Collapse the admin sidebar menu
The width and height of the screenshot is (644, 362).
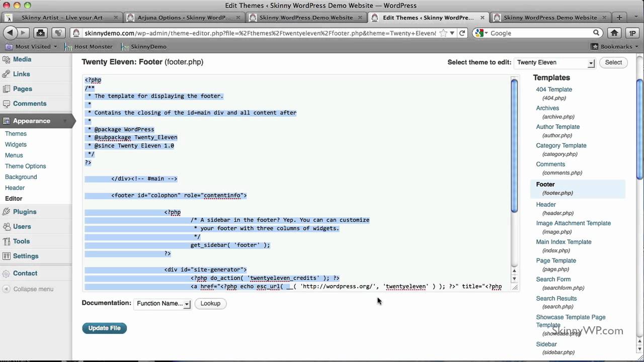tap(28, 289)
